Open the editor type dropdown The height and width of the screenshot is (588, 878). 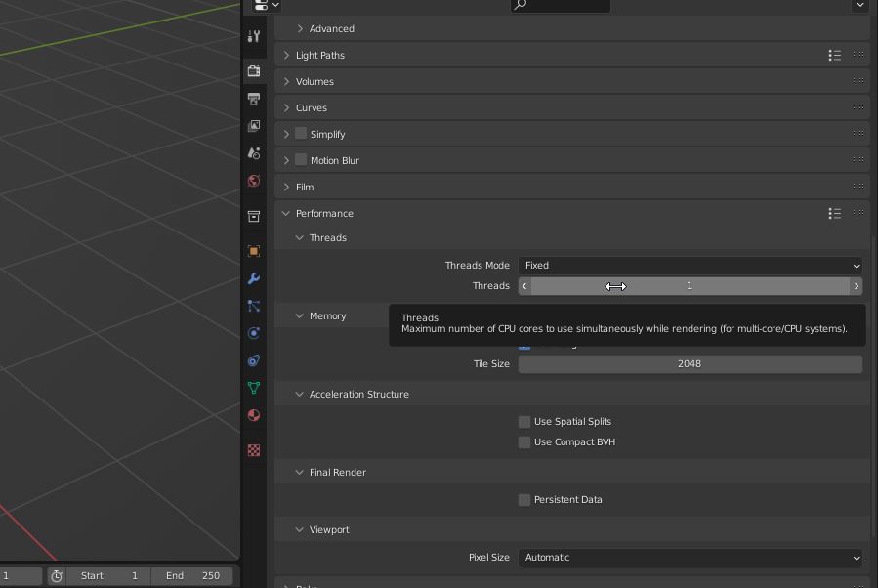(x=267, y=6)
